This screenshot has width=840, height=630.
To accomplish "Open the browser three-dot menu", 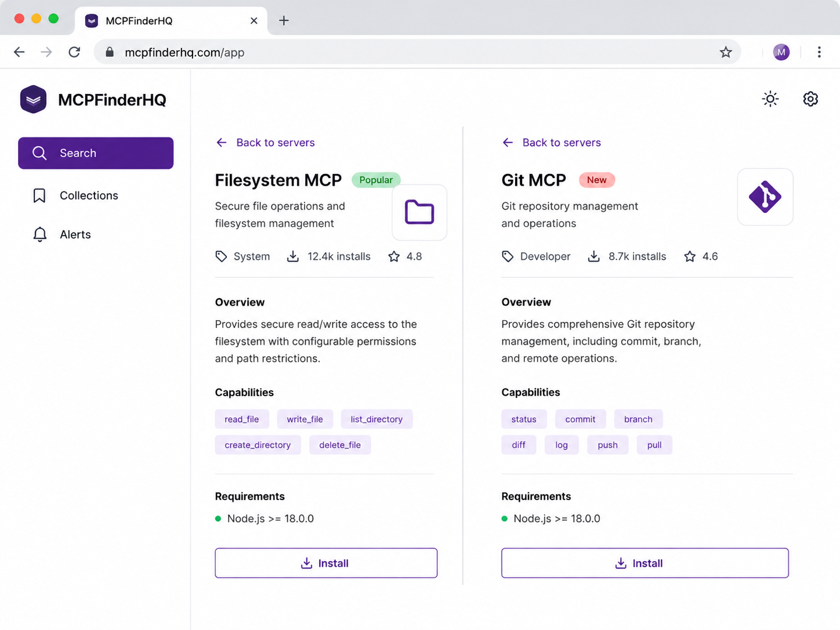I will click(819, 52).
